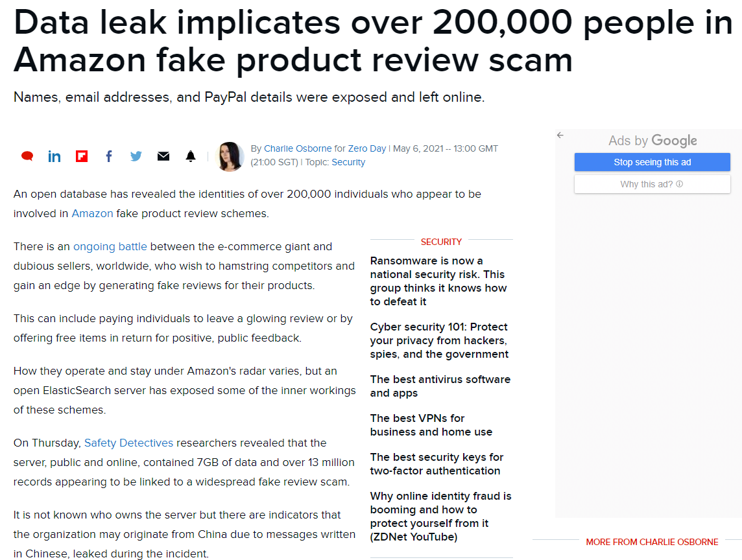
Task: Share article on Twitter
Action: pyautogui.click(x=136, y=156)
